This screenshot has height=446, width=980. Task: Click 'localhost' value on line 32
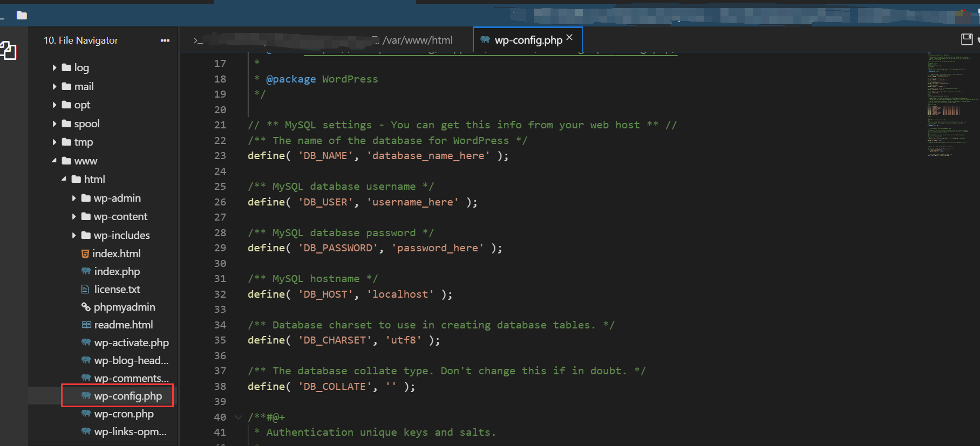coord(400,294)
